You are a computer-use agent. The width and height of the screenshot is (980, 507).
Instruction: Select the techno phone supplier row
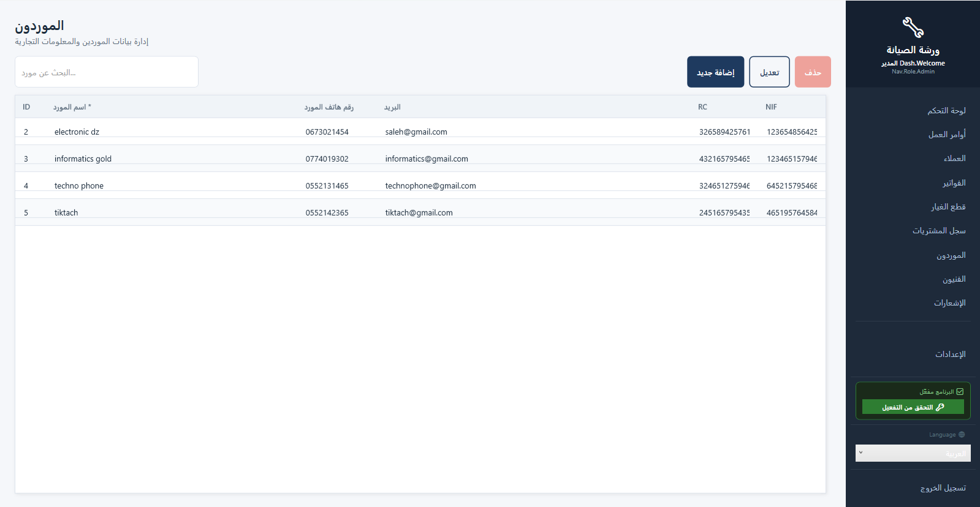(x=420, y=186)
